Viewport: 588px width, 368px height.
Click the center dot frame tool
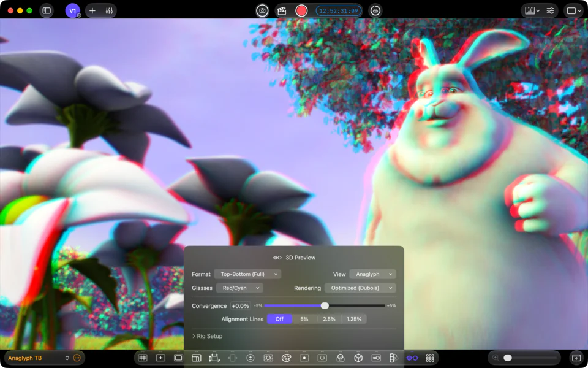[304, 358]
